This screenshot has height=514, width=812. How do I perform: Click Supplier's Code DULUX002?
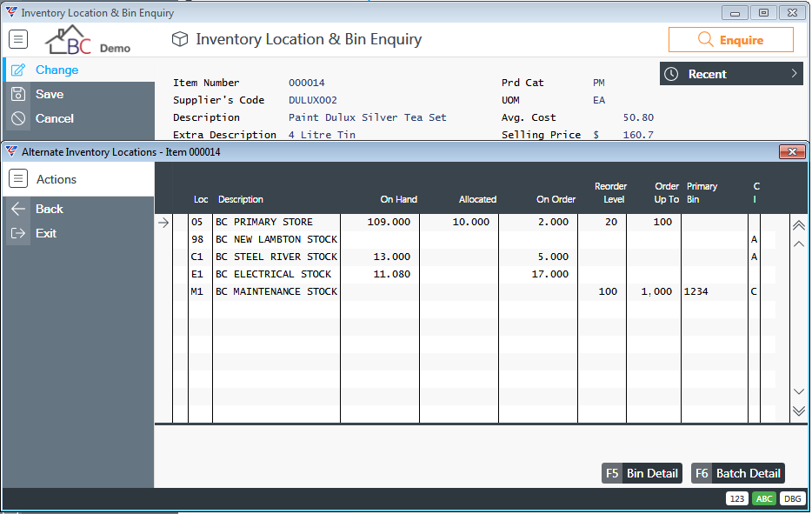[x=313, y=100]
